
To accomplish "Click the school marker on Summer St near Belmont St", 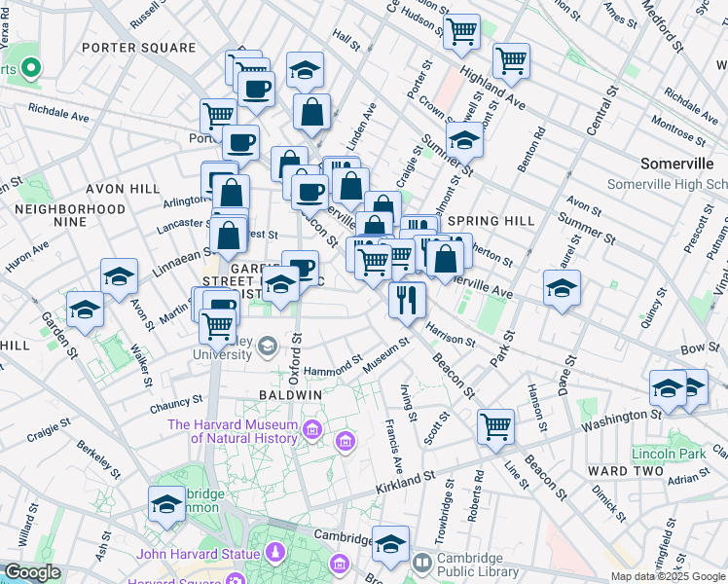I will coord(464,140).
